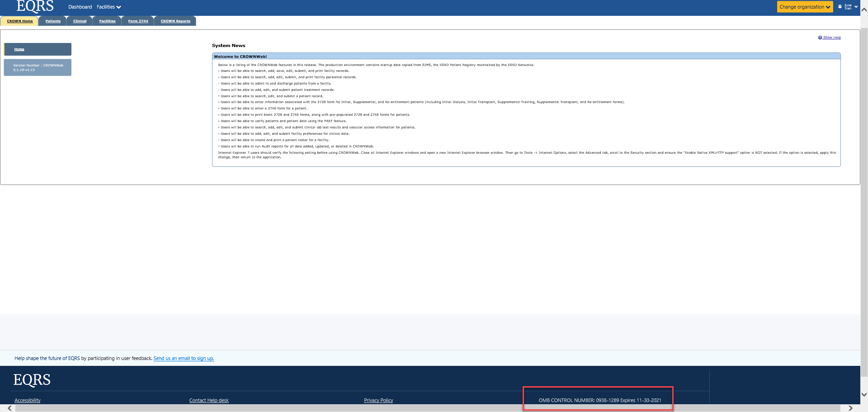This screenshot has height=412, width=868.
Task: Select the Form 2744 tab
Action: [x=138, y=21]
